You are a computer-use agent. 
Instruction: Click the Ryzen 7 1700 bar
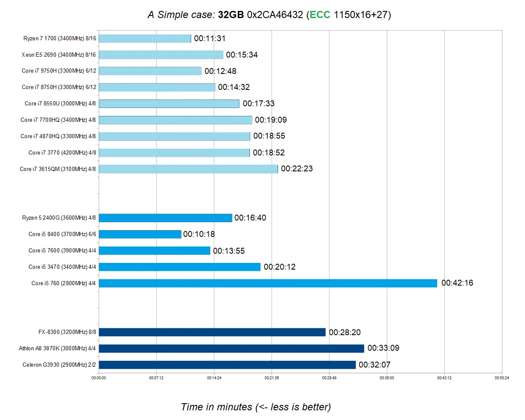coord(145,39)
